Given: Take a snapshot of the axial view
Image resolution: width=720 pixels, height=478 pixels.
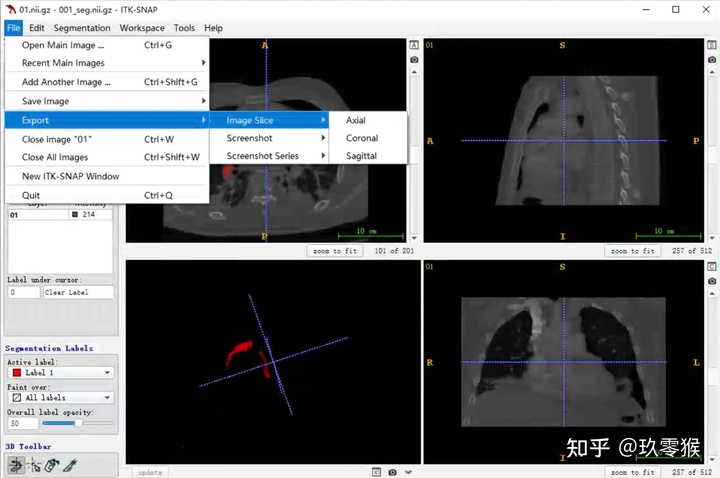Looking at the screenshot, I should point(414,60).
